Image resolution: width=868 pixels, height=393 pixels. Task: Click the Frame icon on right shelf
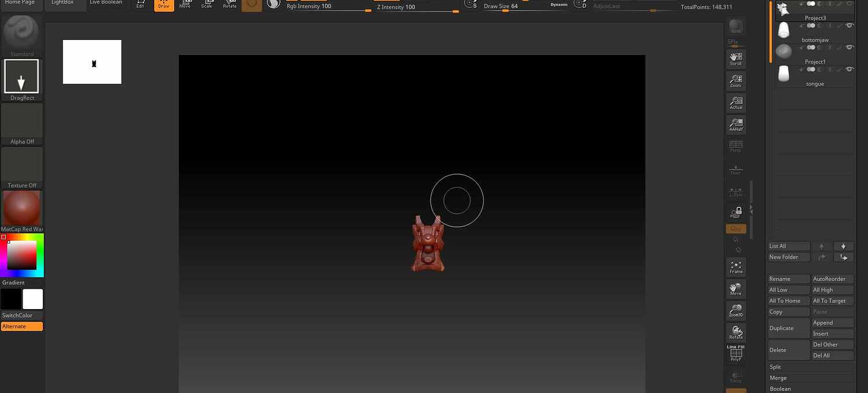coord(735,266)
